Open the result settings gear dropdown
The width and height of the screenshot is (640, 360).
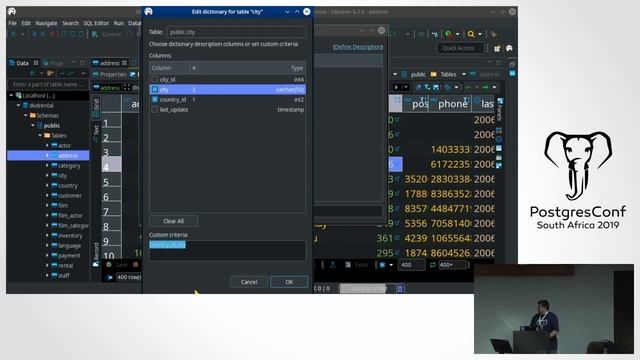click(391, 265)
